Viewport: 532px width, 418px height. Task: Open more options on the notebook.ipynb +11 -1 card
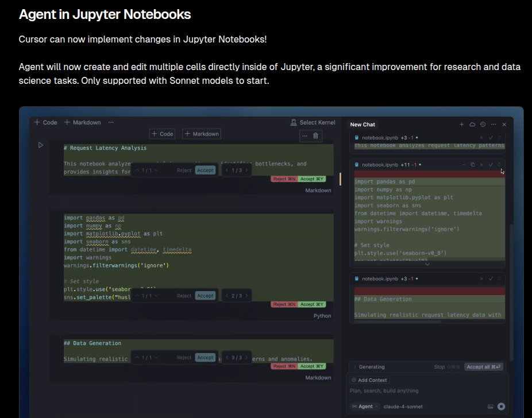464,165
